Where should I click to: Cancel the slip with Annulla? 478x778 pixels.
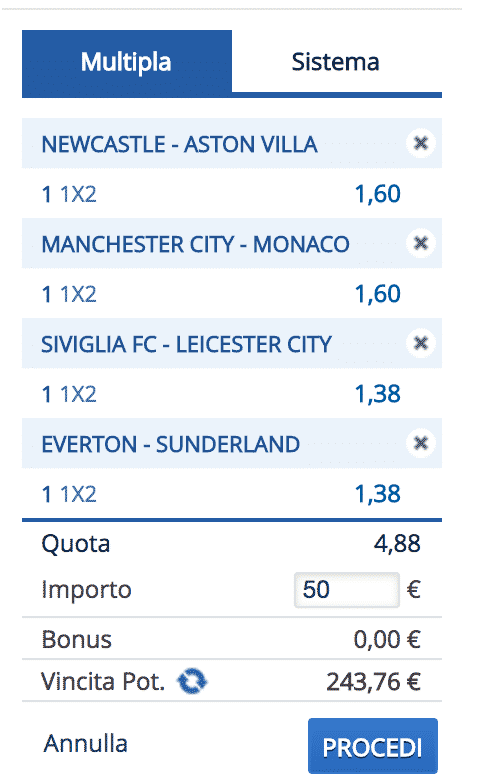(85, 744)
